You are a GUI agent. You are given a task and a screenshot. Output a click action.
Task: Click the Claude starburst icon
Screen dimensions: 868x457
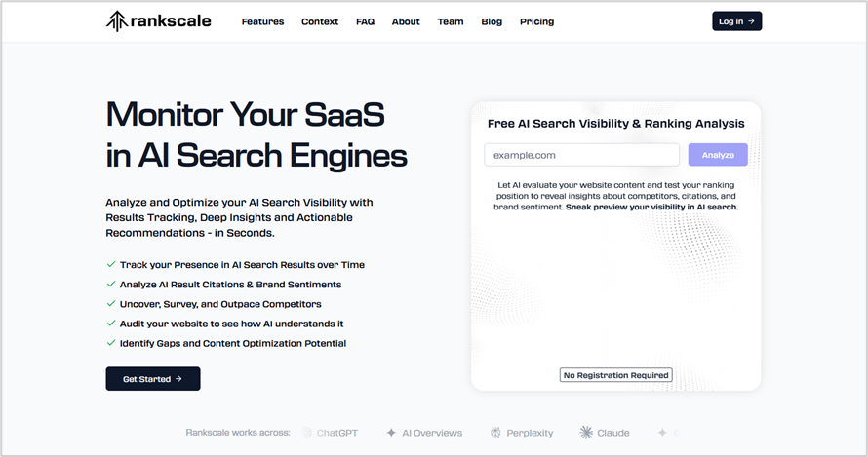[586, 432]
